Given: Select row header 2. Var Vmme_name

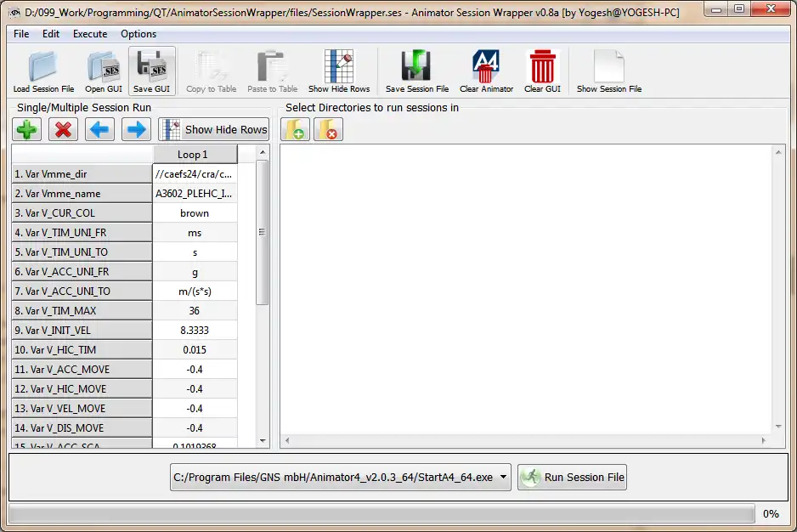Looking at the screenshot, I should click(82, 193).
